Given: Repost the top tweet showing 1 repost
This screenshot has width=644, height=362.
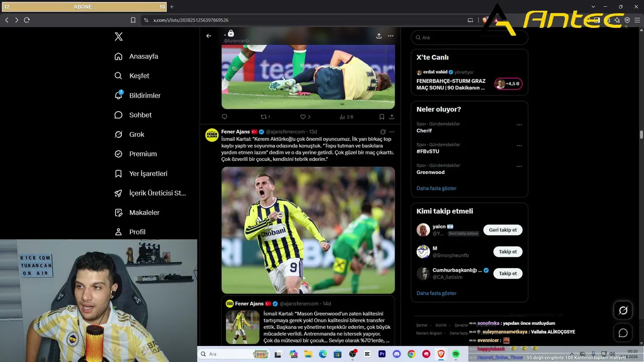Looking at the screenshot, I should 265,117.
